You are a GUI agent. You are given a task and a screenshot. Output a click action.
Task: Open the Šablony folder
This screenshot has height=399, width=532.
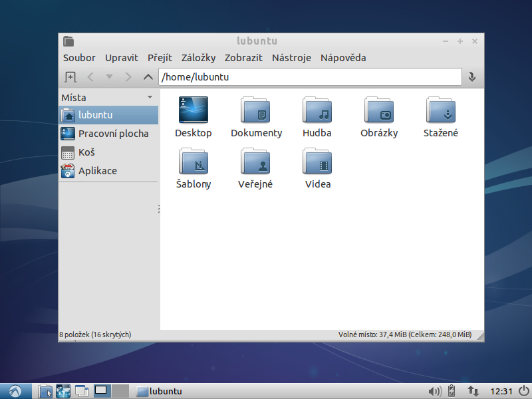coord(193,163)
